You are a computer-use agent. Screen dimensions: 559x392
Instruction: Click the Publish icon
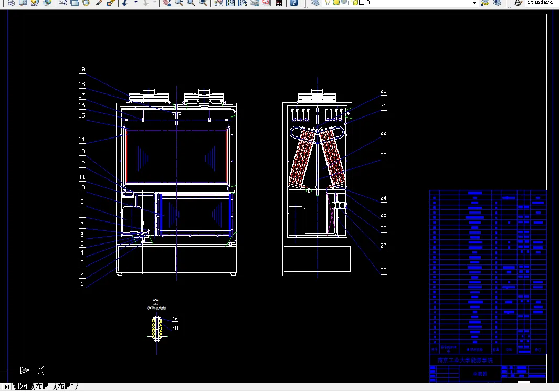pyautogui.click(x=35, y=3)
